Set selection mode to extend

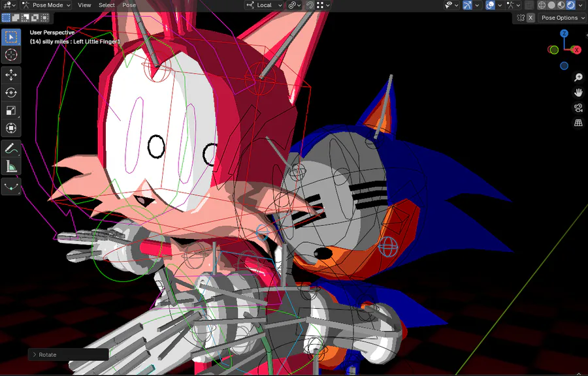(x=16, y=18)
